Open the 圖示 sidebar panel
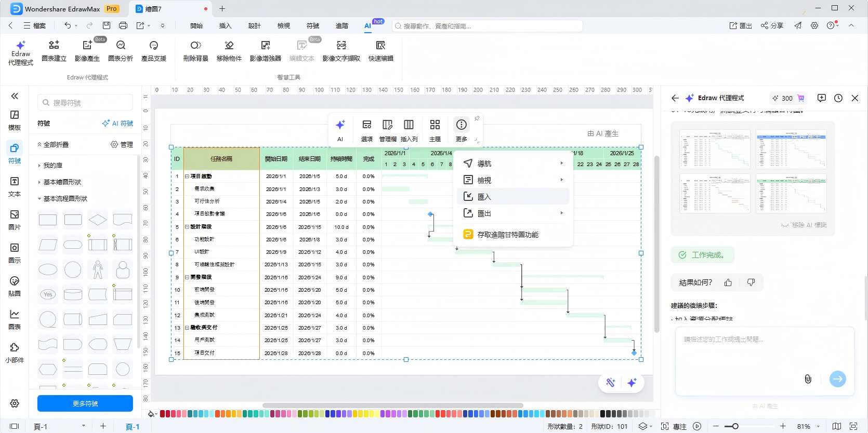This screenshot has width=868, height=433. (15, 253)
